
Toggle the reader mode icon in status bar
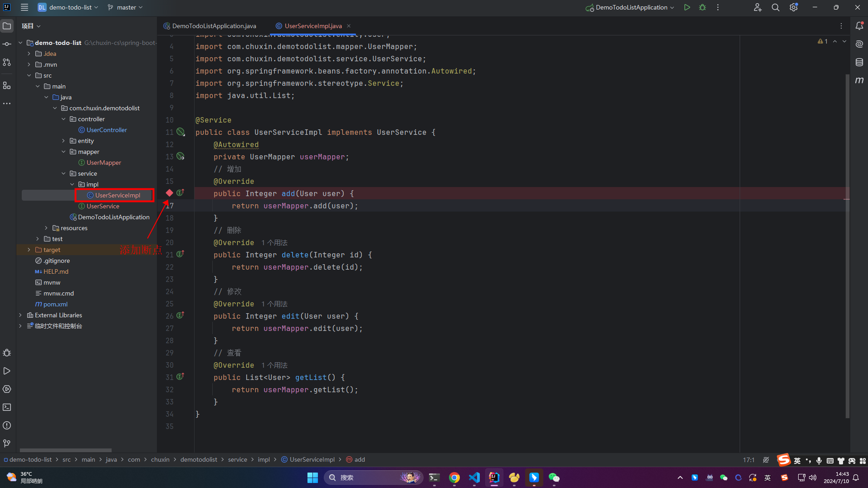click(766, 460)
